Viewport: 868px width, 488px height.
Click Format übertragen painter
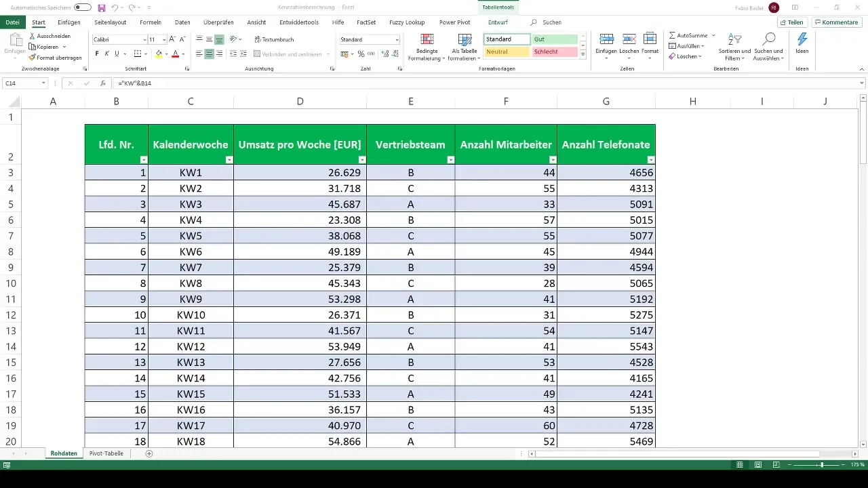(55, 58)
